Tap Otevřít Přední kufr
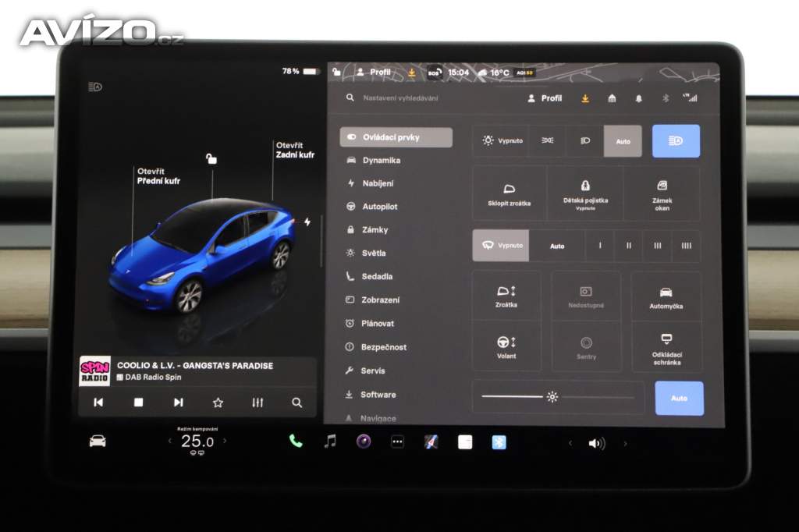The width and height of the screenshot is (799, 532). [158, 176]
